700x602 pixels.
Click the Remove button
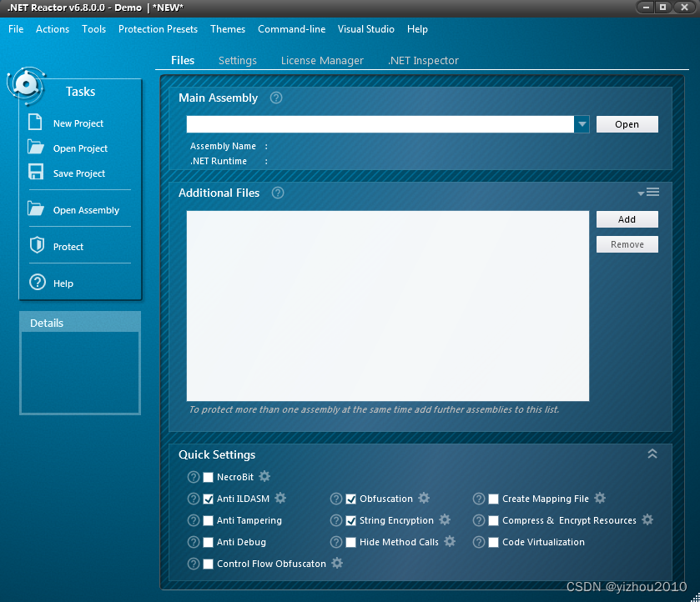[627, 244]
